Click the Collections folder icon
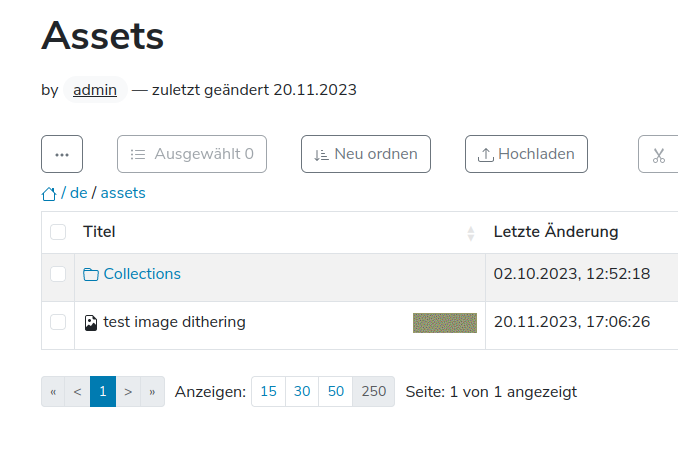Image resolution: width=678 pixels, height=459 pixels. 91,274
